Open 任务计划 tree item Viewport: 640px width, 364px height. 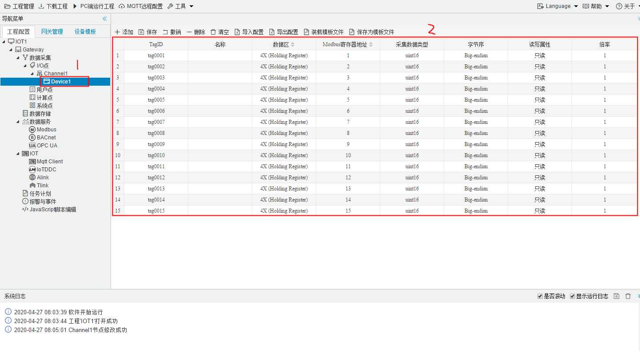point(40,194)
